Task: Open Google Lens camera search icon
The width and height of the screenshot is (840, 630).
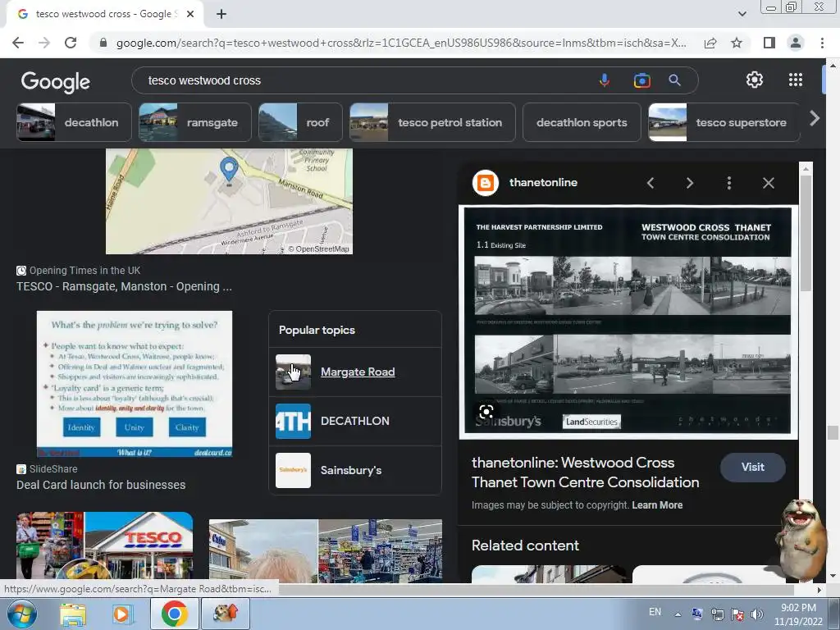Action: pyautogui.click(x=641, y=80)
